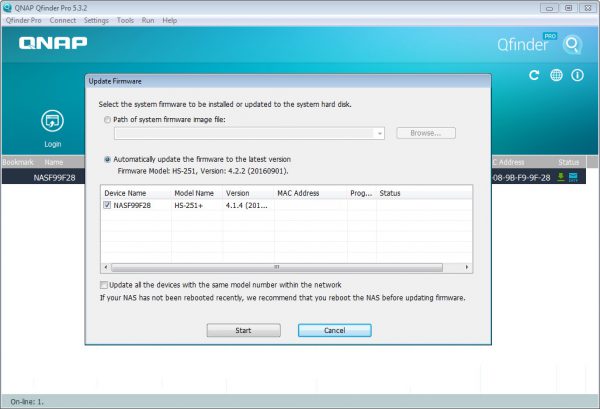Click the NASF99F28 name in the dialog device list

pos(132,205)
